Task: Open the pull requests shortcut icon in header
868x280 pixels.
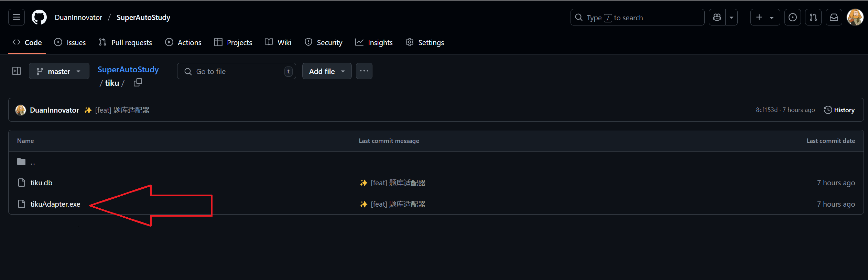Action: pos(813,17)
